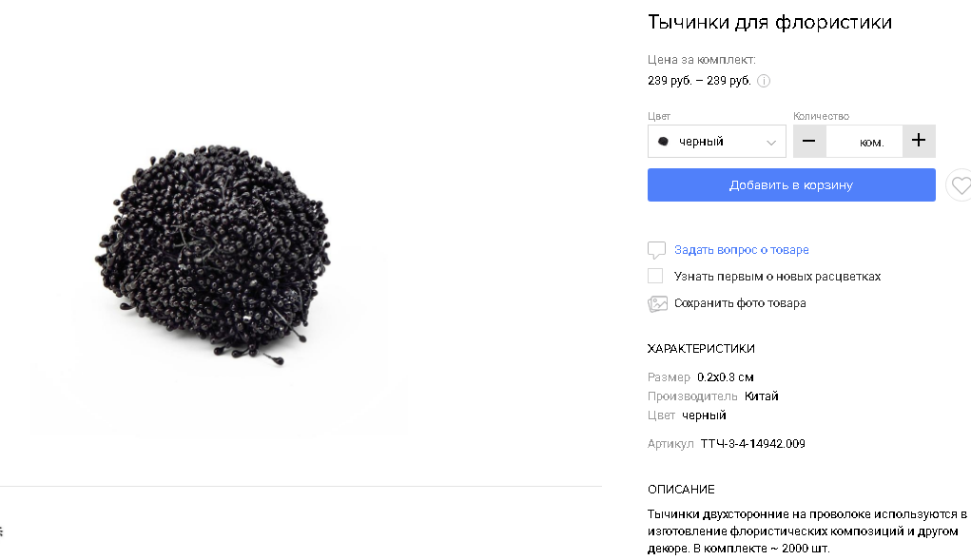Click the black color swatch dot
This screenshot has height=560, width=971.
click(663, 142)
